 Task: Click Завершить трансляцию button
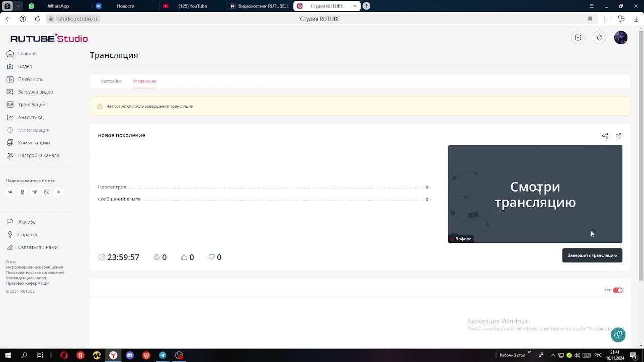pos(592,255)
